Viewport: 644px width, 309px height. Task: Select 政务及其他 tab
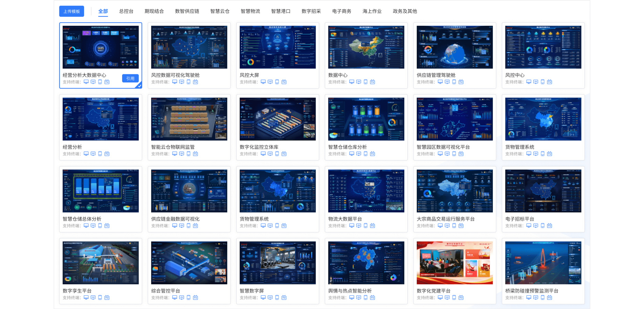coord(405,11)
